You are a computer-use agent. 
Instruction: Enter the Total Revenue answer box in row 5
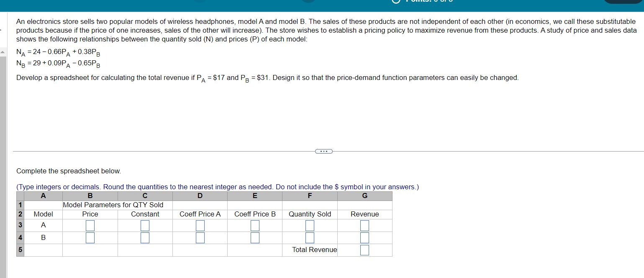click(x=364, y=250)
